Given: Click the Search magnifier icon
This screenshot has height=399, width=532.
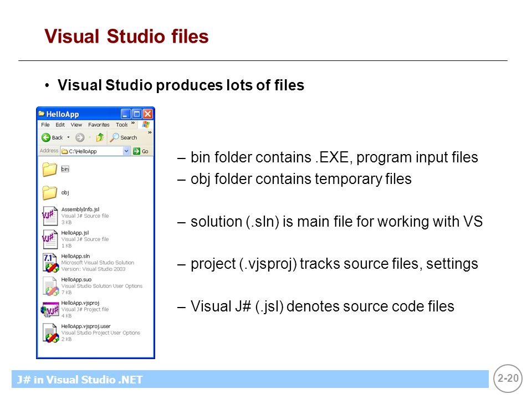Looking at the screenshot, I should [114, 137].
